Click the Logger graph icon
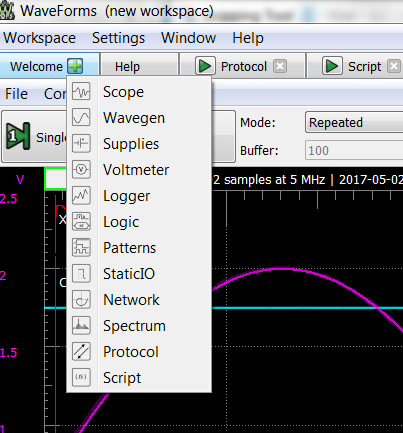 point(81,196)
